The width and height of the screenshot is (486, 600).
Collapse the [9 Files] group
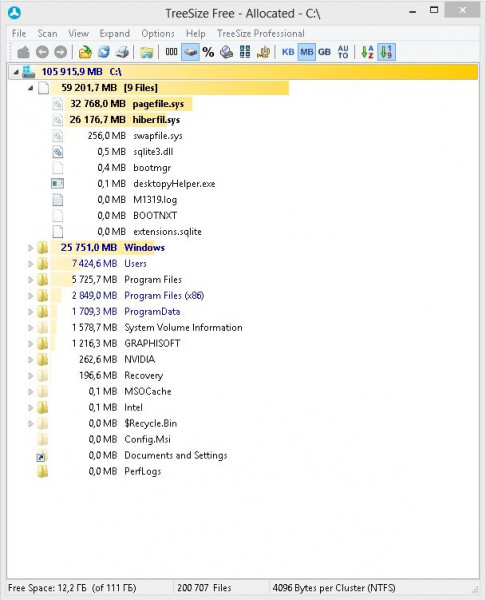(31, 88)
